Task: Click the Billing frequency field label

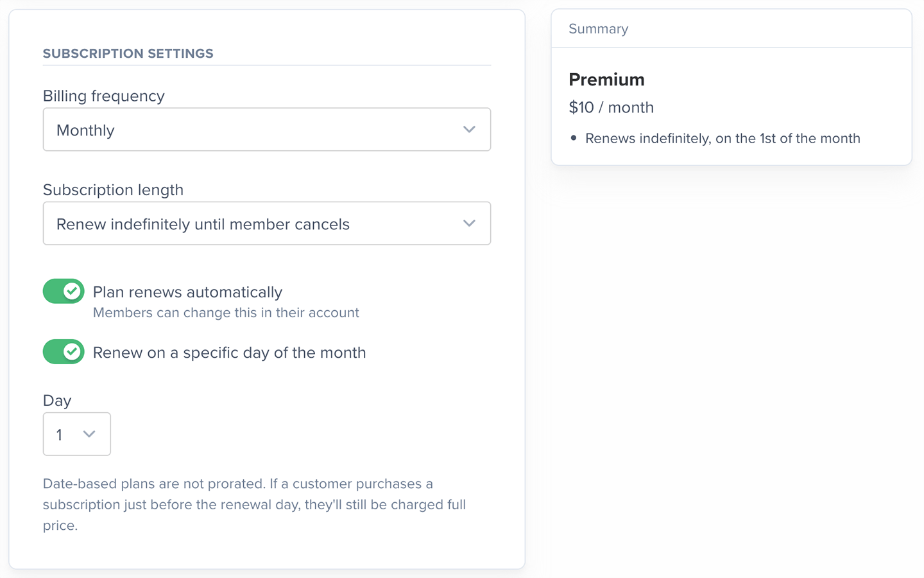Action: coord(103,96)
